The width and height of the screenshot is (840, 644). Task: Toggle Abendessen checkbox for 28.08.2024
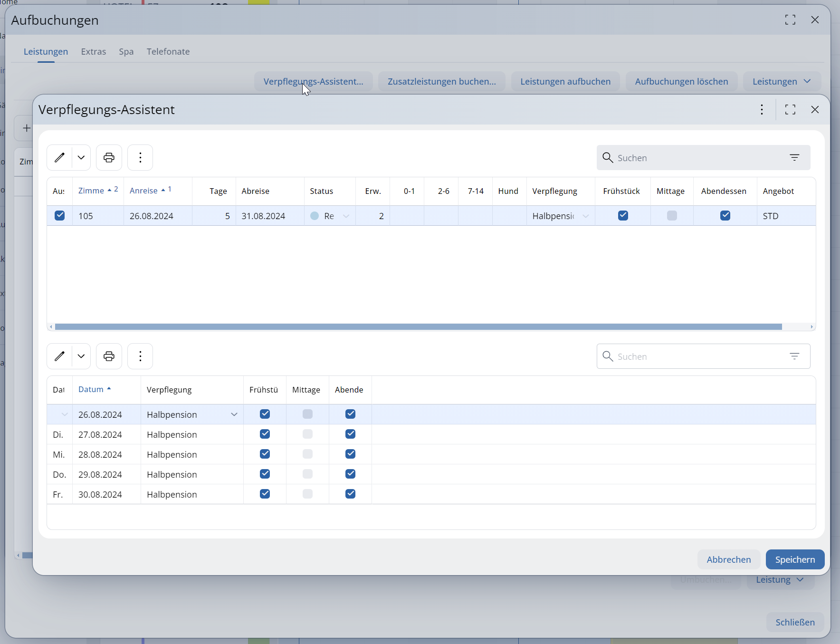(351, 454)
